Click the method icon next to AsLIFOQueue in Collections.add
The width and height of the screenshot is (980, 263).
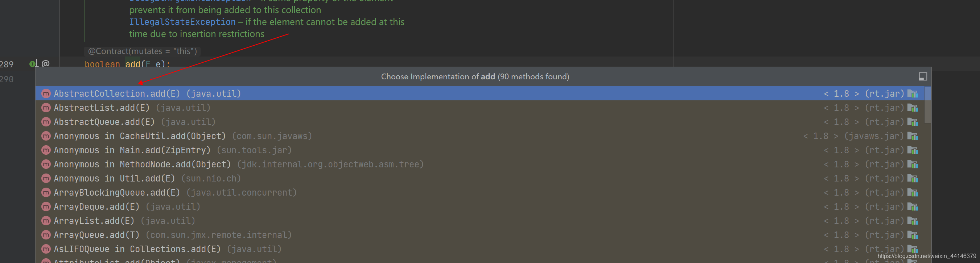pyautogui.click(x=46, y=249)
